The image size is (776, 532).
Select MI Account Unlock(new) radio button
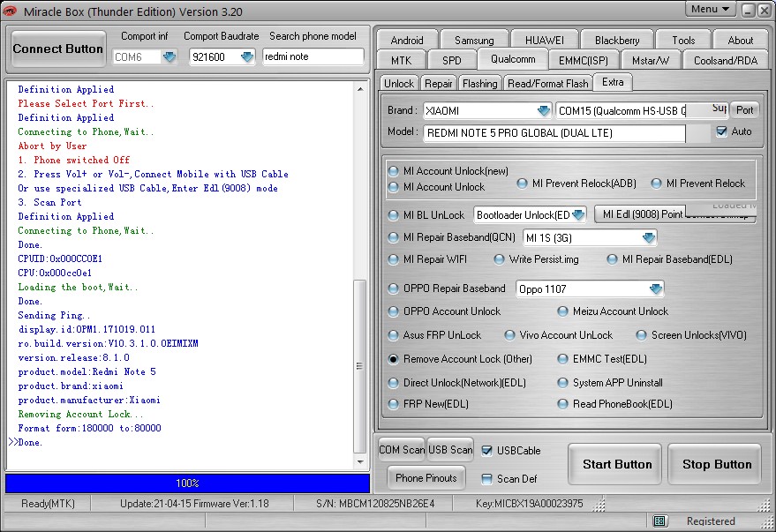point(394,171)
